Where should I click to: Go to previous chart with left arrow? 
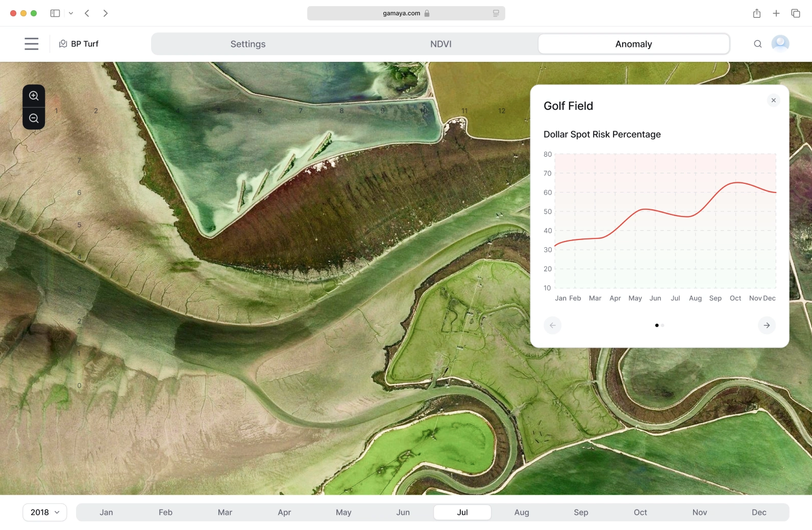tap(553, 325)
